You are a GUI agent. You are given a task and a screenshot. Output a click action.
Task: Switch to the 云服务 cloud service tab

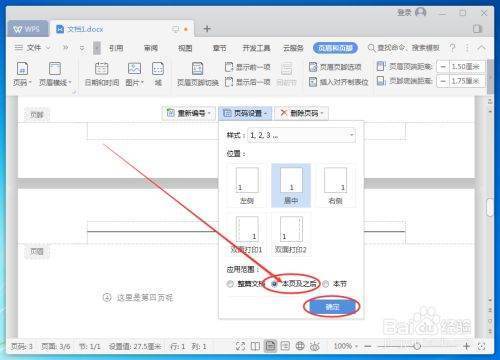click(293, 48)
